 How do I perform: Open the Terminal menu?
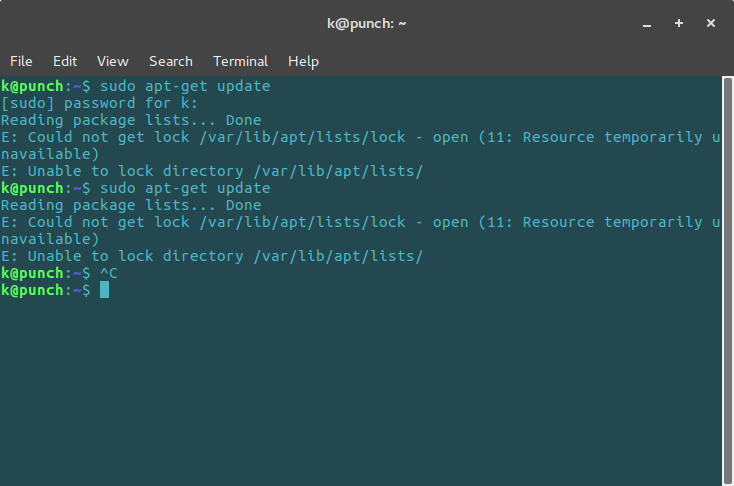click(x=241, y=61)
